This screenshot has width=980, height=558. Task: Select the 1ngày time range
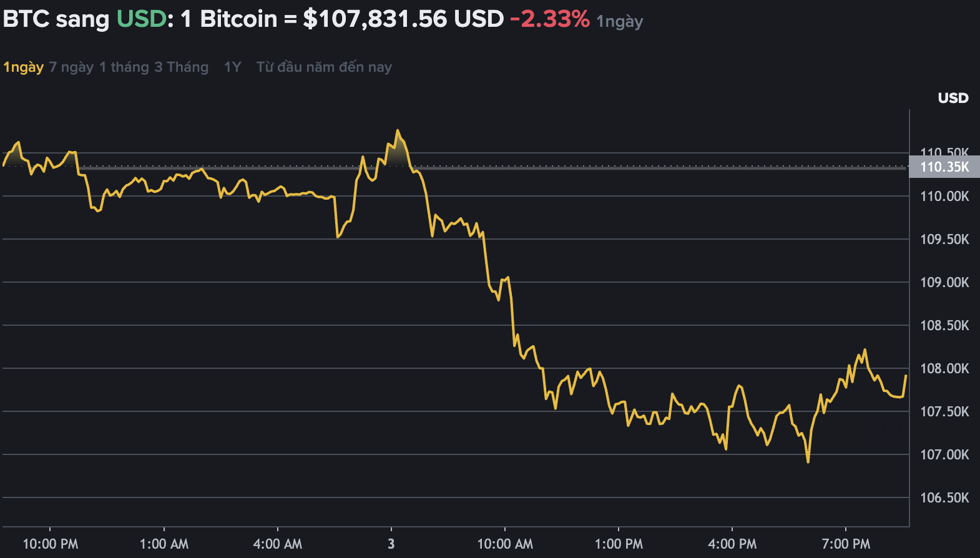pyautogui.click(x=23, y=67)
